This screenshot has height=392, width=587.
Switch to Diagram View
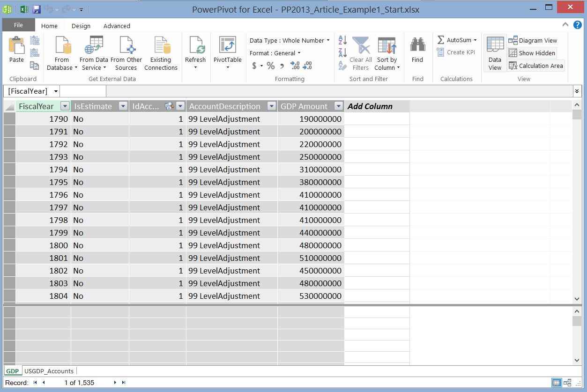click(x=535, y=40)
